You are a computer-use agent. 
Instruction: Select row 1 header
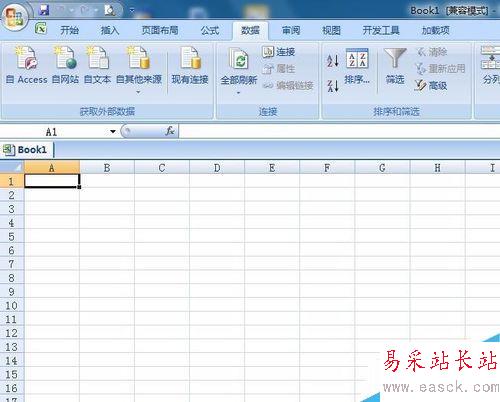(12, 181)
